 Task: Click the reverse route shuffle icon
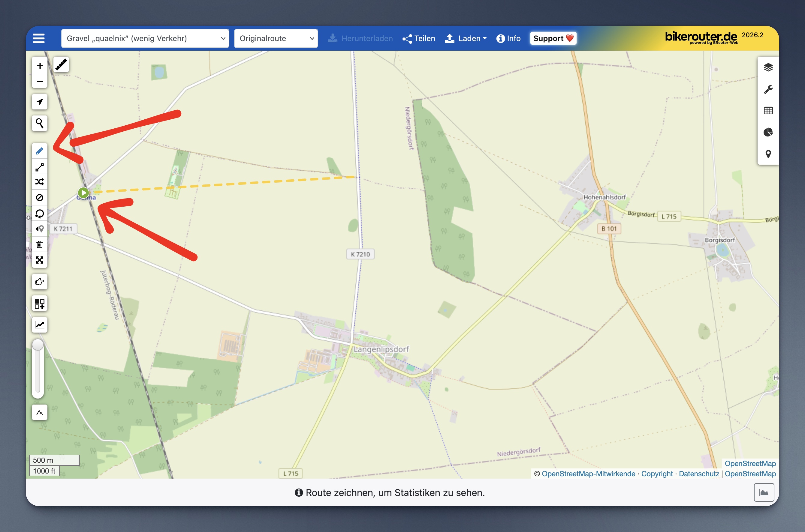[39, 182]
